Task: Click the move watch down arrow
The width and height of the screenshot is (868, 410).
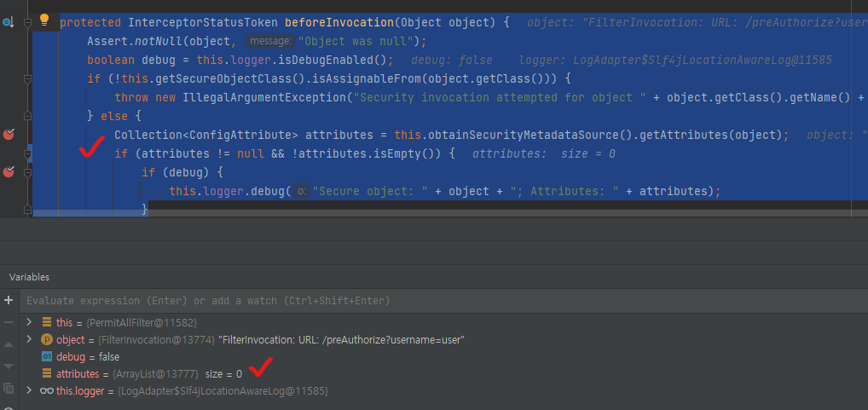Action: tap(9, 367)
